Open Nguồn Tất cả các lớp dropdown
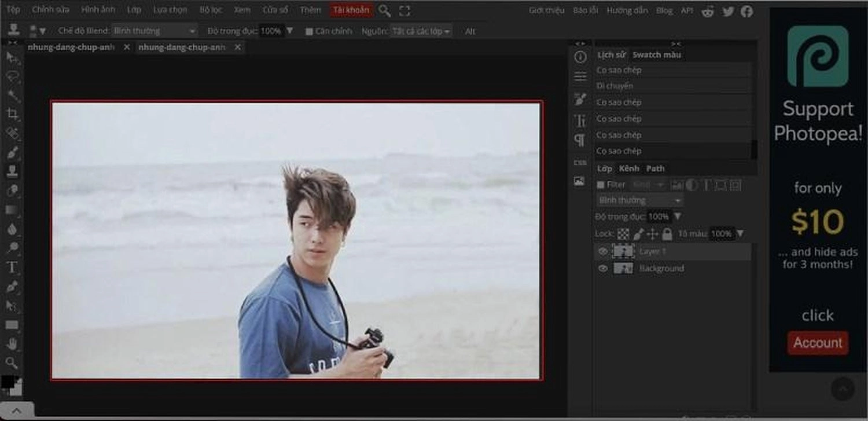This screenshot has width=868, height=421. tap(421, 31)
